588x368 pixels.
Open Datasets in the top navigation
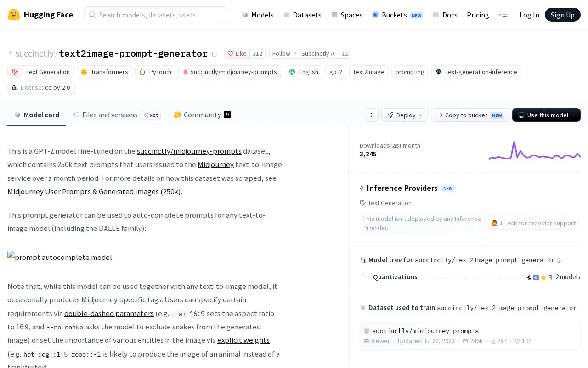[x=302, y=15]
